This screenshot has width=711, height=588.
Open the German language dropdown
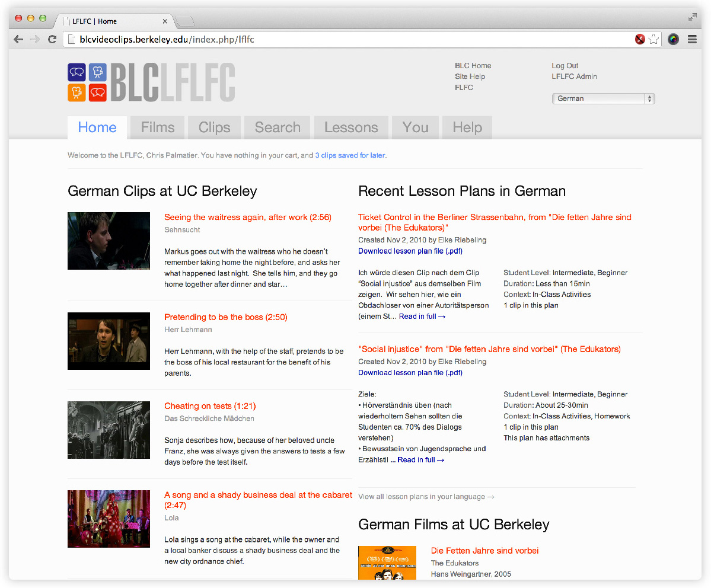(x=603, y=98)
